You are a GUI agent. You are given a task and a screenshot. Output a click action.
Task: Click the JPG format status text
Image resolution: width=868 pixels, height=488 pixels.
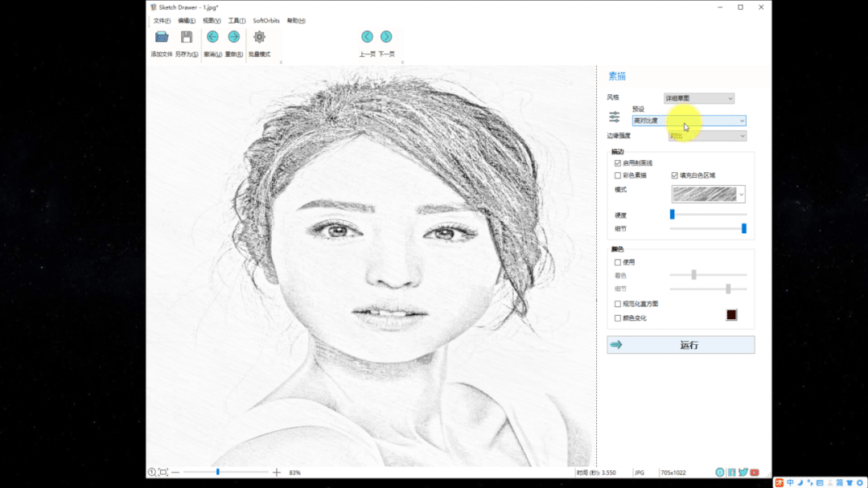[x=640, y=473]
